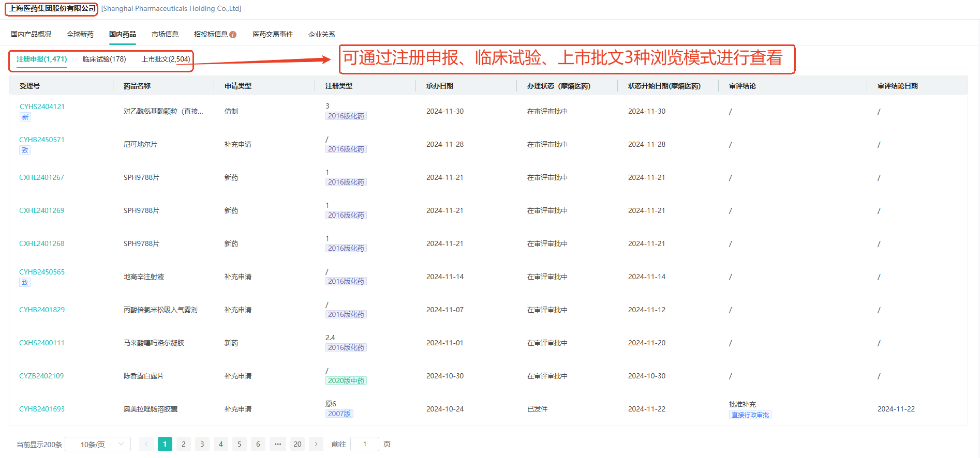The image size is (980, 458).
Task: Click the 2020版中药 tag
Action: click(x=346, y=381)
